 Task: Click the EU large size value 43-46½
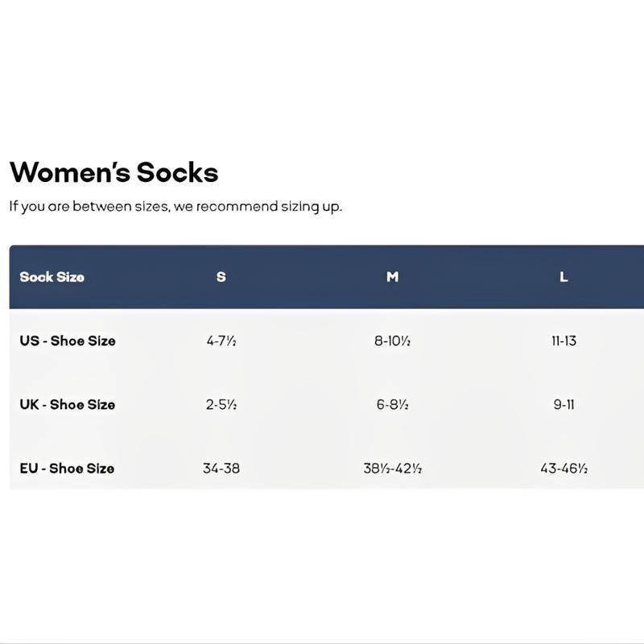pos(563,468)
